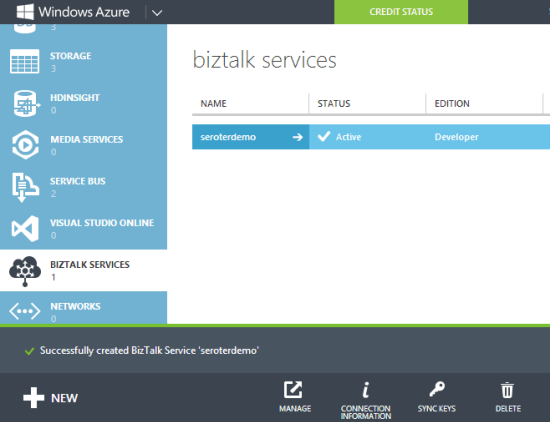Click the NEW button label
Viewport: 550px width, 422px height.
(64, 398)
